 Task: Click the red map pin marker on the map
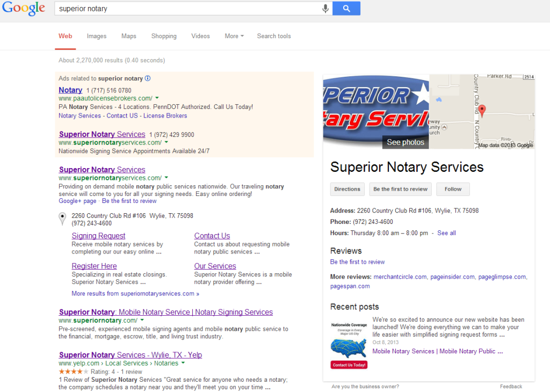tap(482, 111)
